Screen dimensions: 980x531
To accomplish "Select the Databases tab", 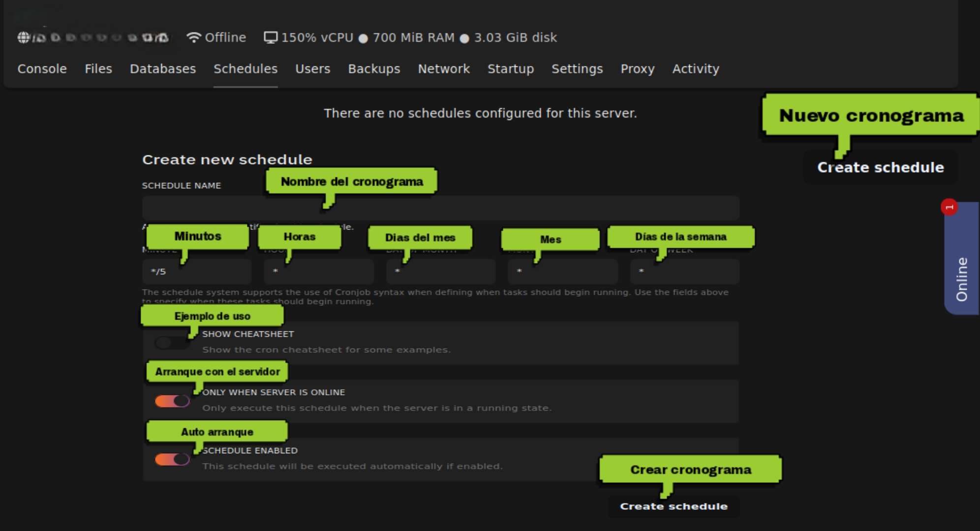I will (162, 69).
